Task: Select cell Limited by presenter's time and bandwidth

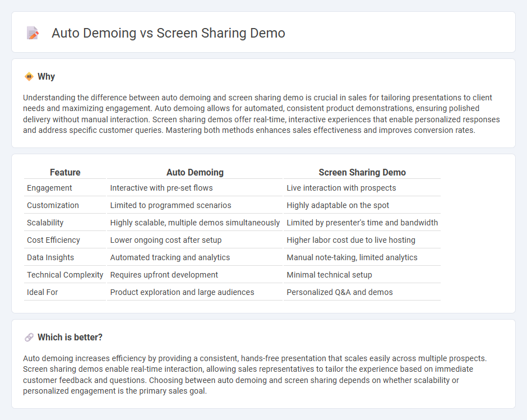Action: pyautogui.click(x=362, y=223)
